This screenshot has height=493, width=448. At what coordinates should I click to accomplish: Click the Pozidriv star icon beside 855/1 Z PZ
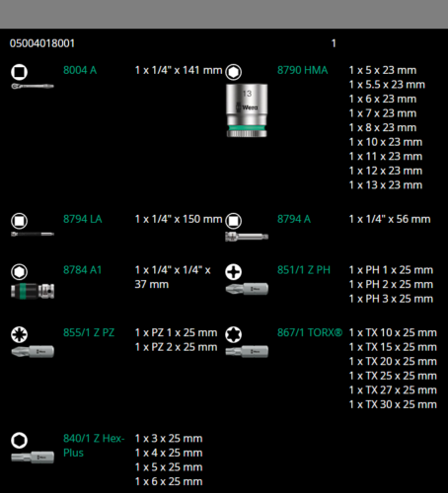19,334
